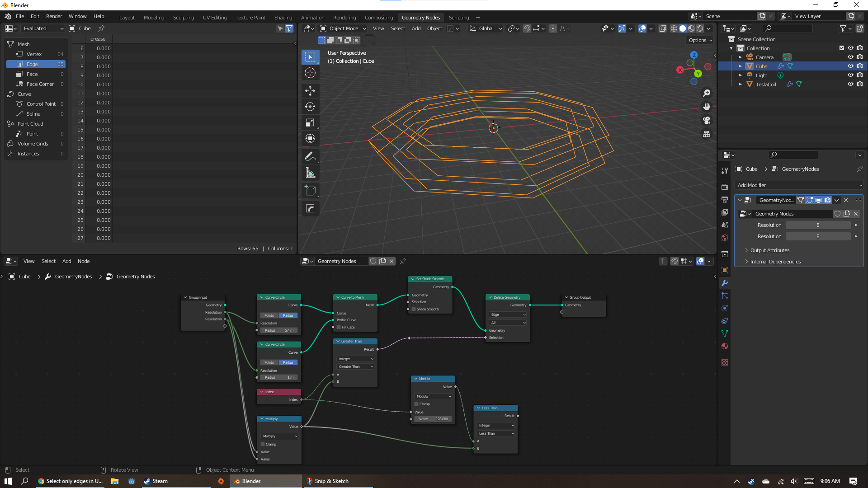Click the pan hand viewport gizmo
868x488 pixels.
[706, 107]
